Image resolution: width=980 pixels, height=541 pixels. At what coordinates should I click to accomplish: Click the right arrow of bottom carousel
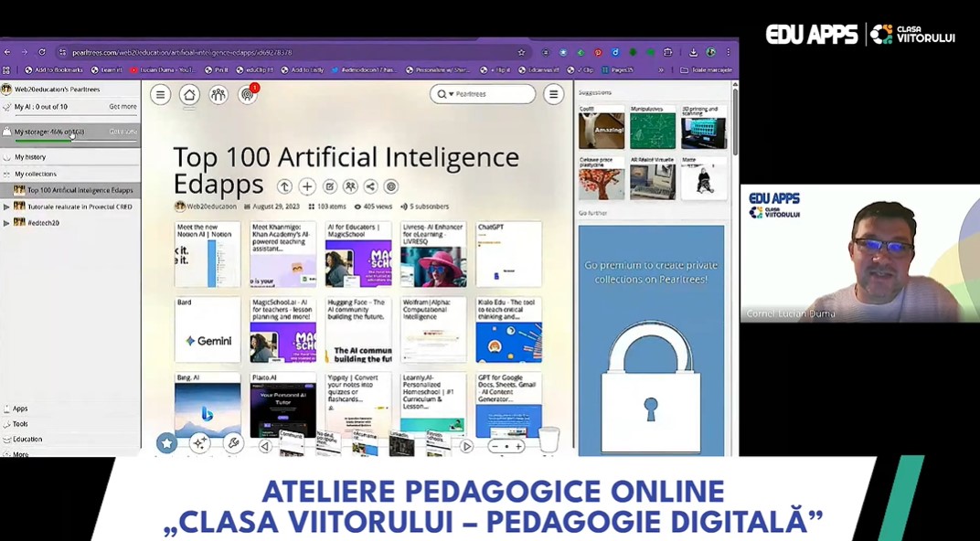point(466,446)
